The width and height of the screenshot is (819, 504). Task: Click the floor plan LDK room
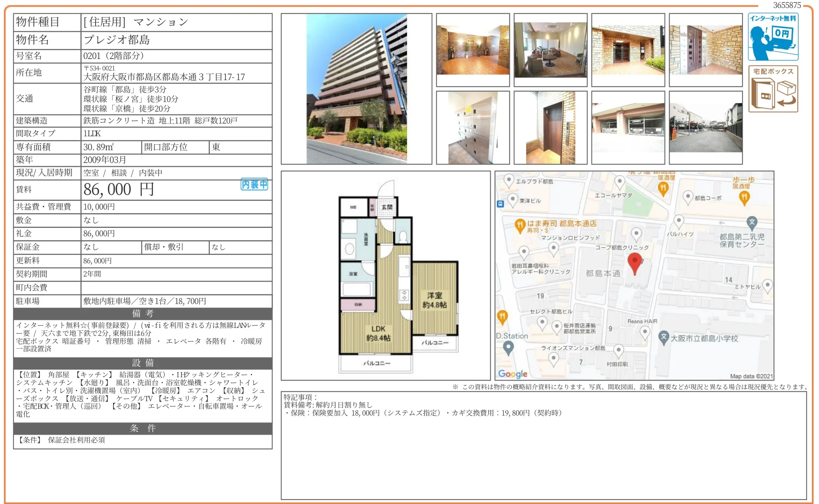click(x=378, y=333)
